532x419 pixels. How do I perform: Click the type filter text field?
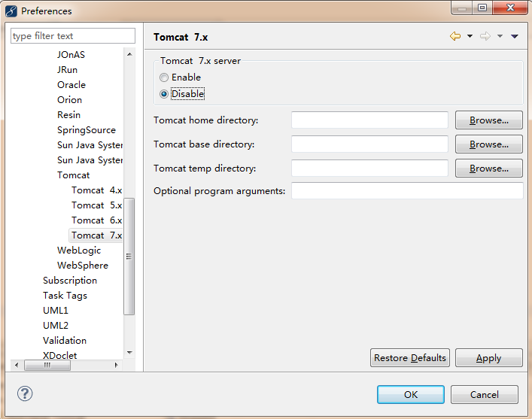pos(73,36)
